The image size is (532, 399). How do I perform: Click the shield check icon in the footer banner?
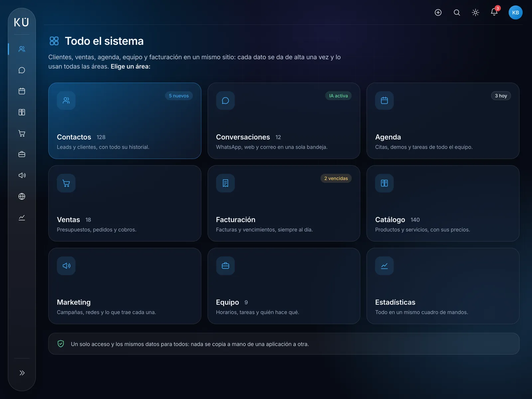point(61,344)
